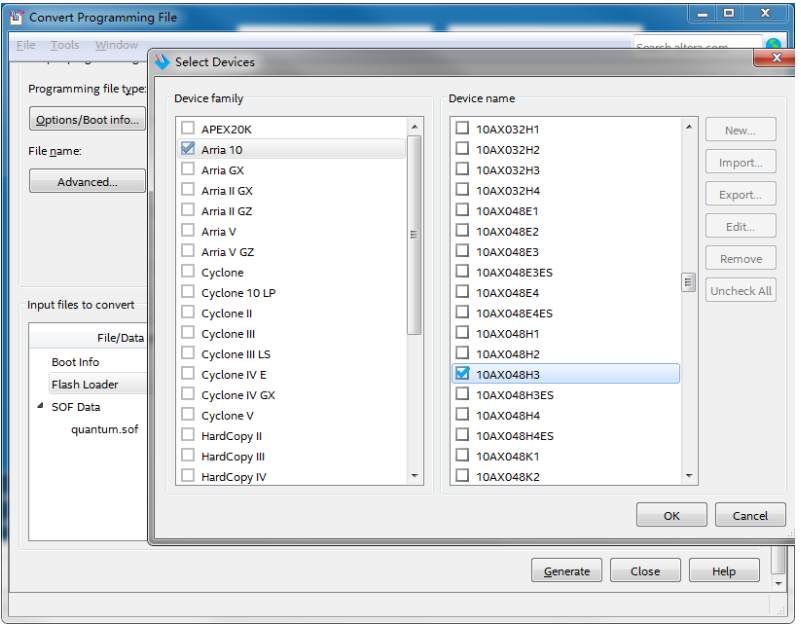
Task: Check the 10AX048K2 device
Action: tap(462, 475)
